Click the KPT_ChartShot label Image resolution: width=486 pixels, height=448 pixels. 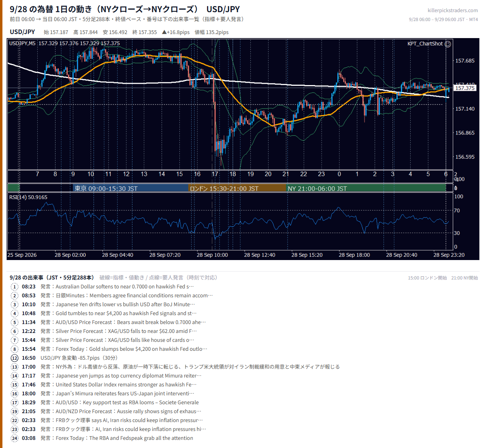pos(425,44)
